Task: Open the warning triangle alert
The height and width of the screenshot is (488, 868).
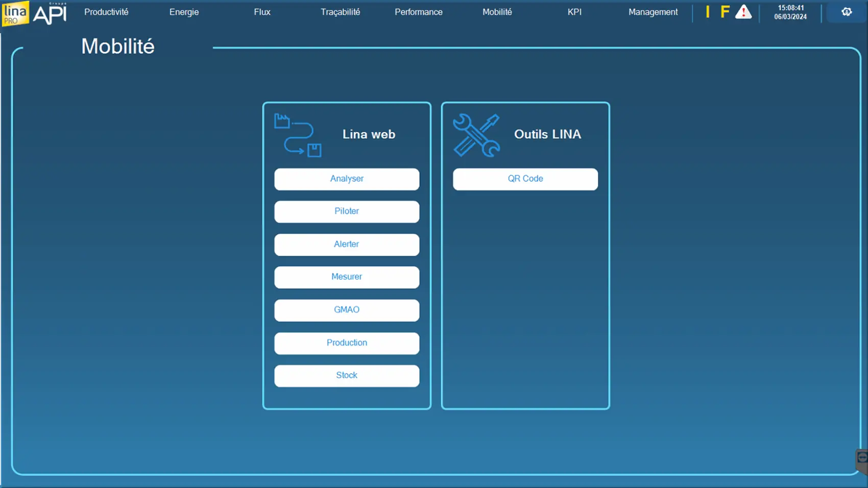Action: tap(743, 12)
